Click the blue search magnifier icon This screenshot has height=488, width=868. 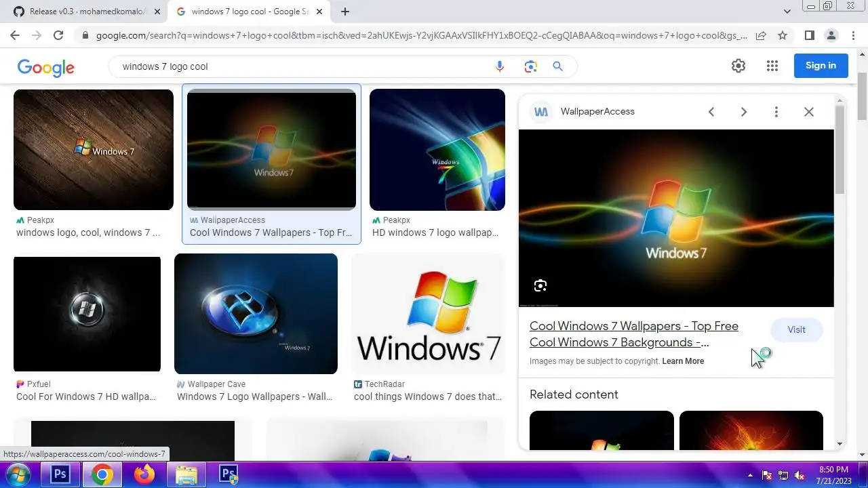point(557,66)
